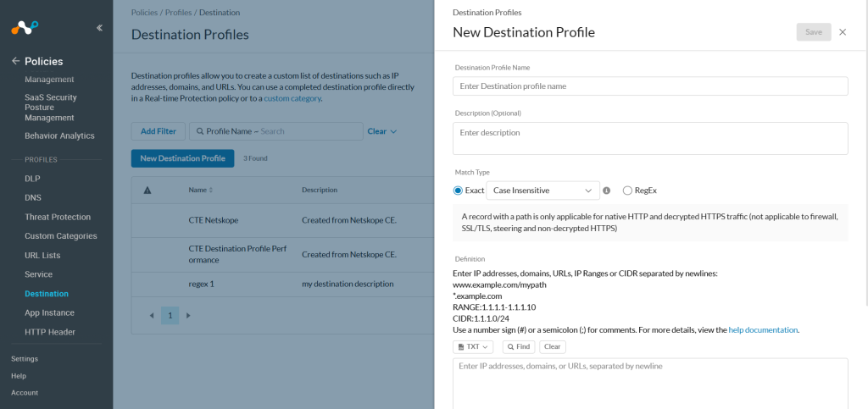Select page 1 in pagination

[170, 316]
